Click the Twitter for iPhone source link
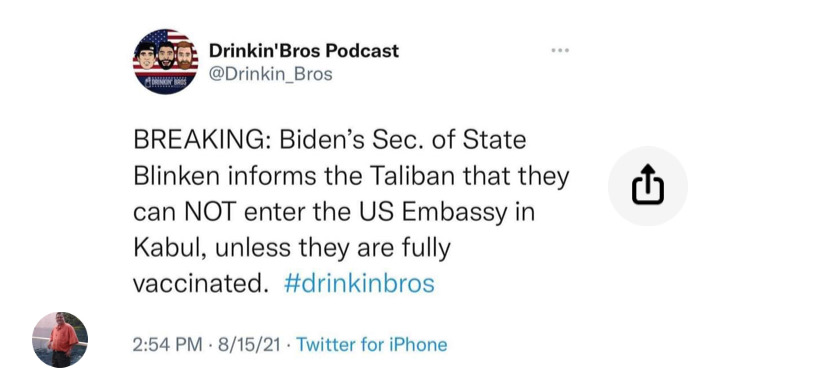 click(372, 345)
